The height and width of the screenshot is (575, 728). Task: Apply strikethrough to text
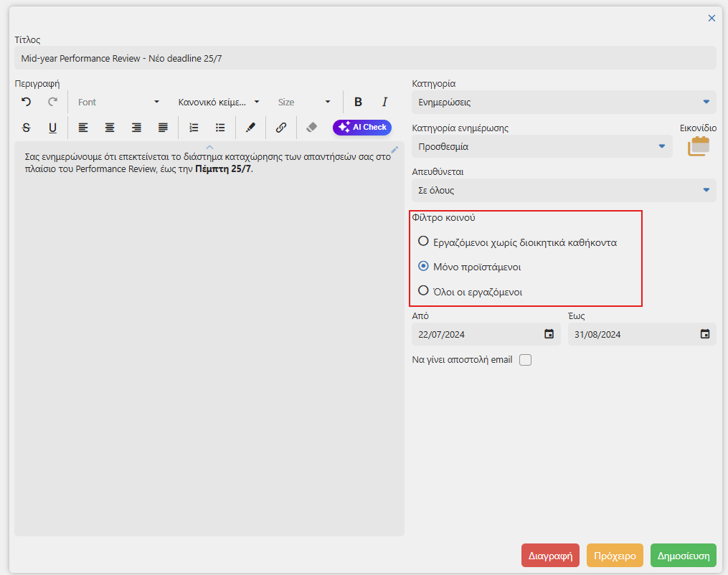pos(27,127)
